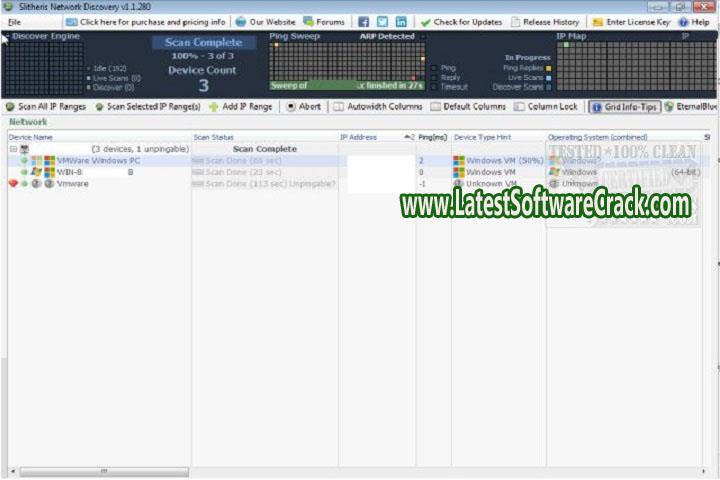Click the Idle (192) label
This screenshot has height=480, width=720.
[110, 68]
